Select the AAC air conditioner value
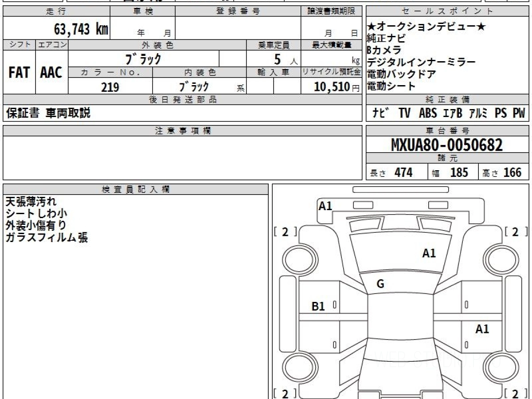The width and height of the screenshot is (532, 399). pos(51,73)
